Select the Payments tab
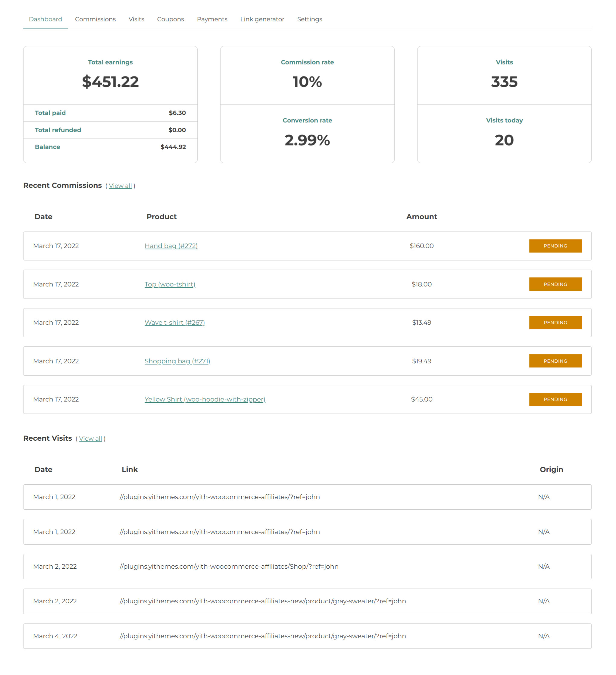Screen dimensions: 616x675 (212, 19)
